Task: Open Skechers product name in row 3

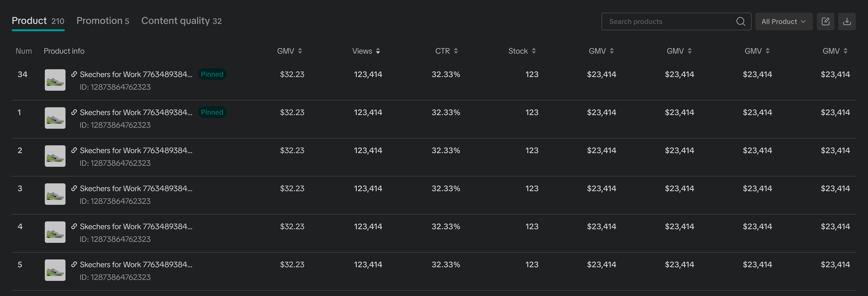Action: (x=136, y=188)
